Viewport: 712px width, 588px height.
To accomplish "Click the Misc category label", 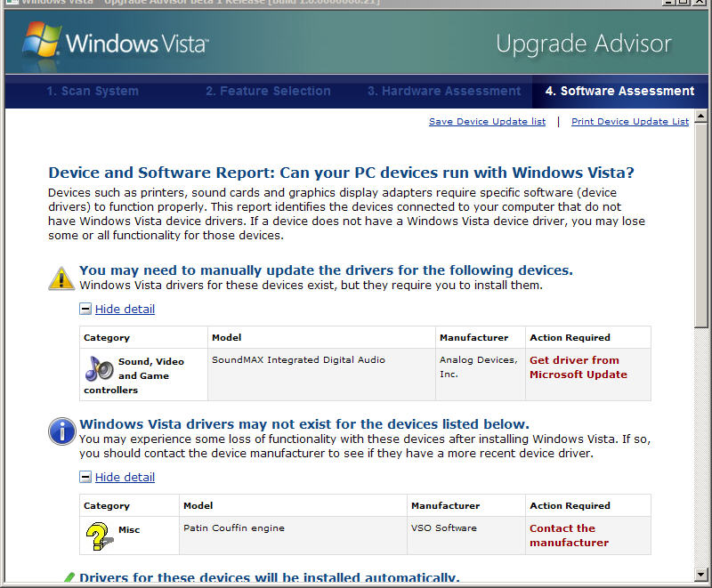I will pyautogui.click(x=129, y=530).
